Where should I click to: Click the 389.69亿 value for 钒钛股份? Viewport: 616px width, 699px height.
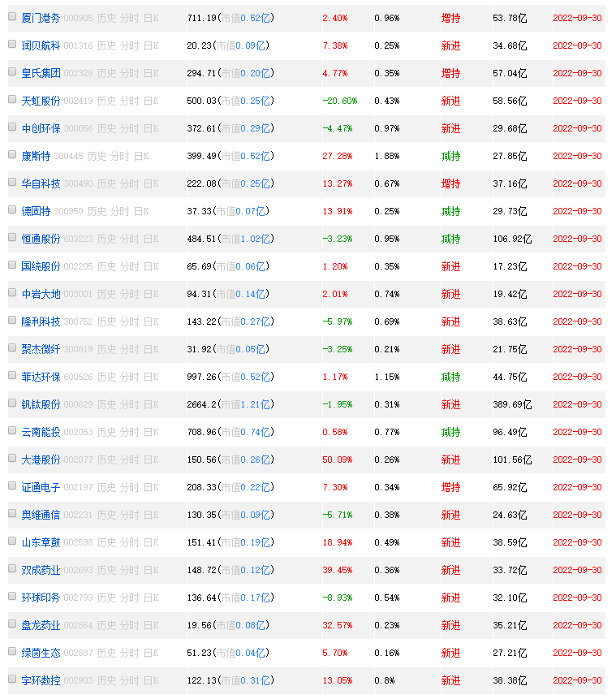512,405
